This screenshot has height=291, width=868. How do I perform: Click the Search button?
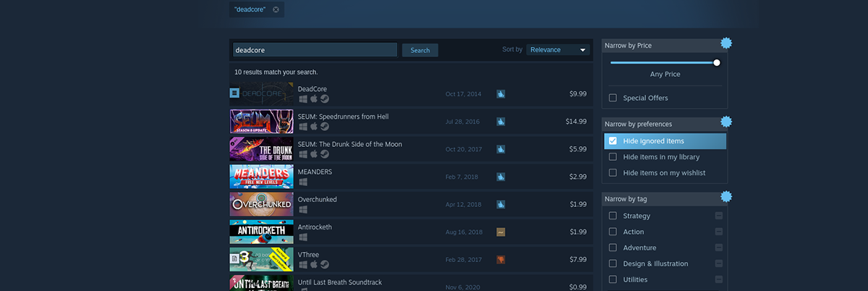tap(420, 50)
